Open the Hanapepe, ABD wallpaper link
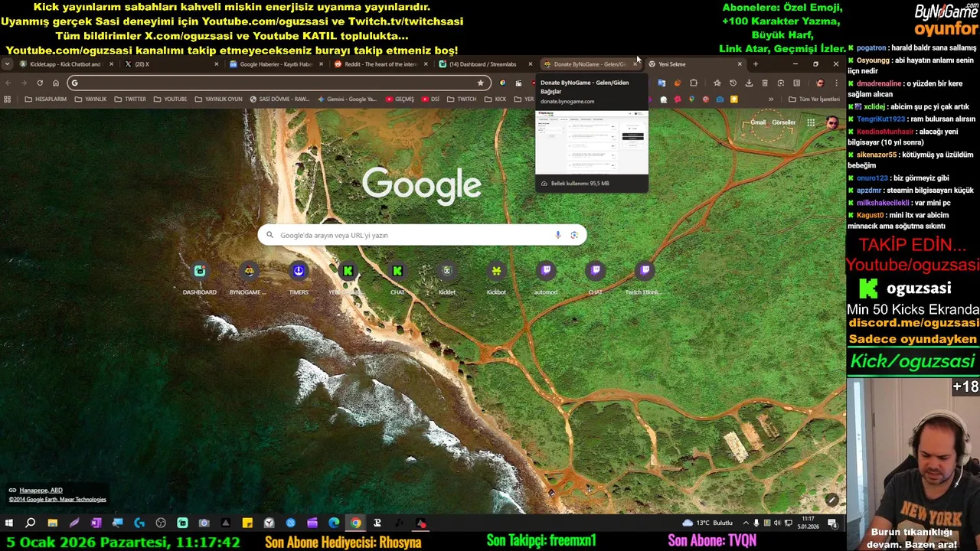980x551 pixels. (x=41, y=491)
